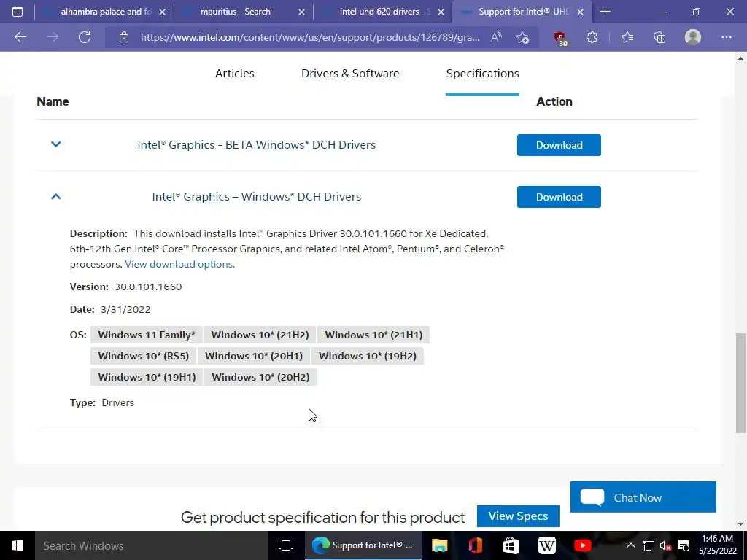Image resolution: width=747 pixels, height=560 pixels.
Task: Launch Office from the taskbar
Action: pyautogui.click(x=475, y=545)
